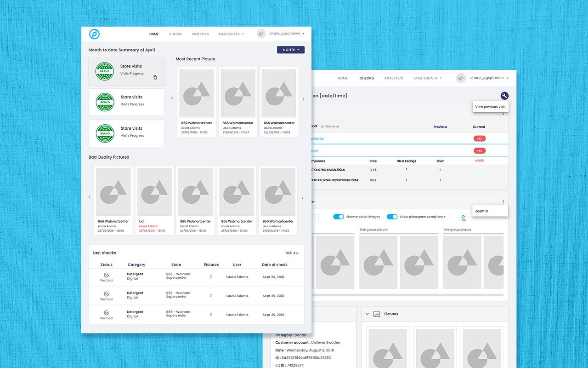Click the Shelf column header
This screenshot has width=588, height=368.
coord(440,161)
